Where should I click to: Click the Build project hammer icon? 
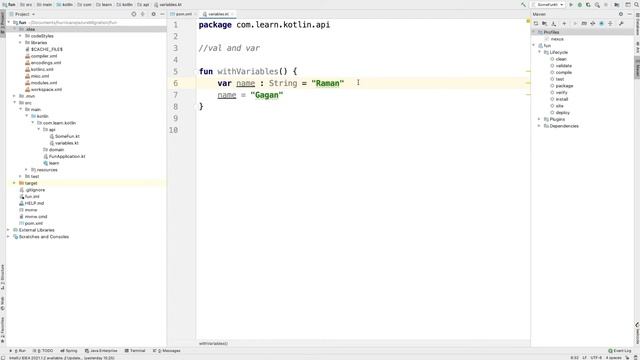[x=524, y=4]
